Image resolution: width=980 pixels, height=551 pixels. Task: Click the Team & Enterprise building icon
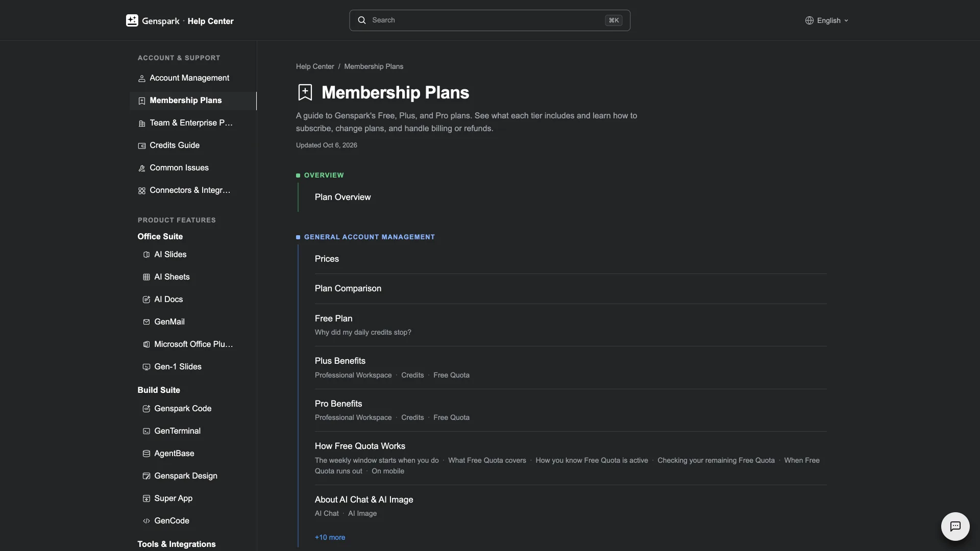(x=142, y=123)
